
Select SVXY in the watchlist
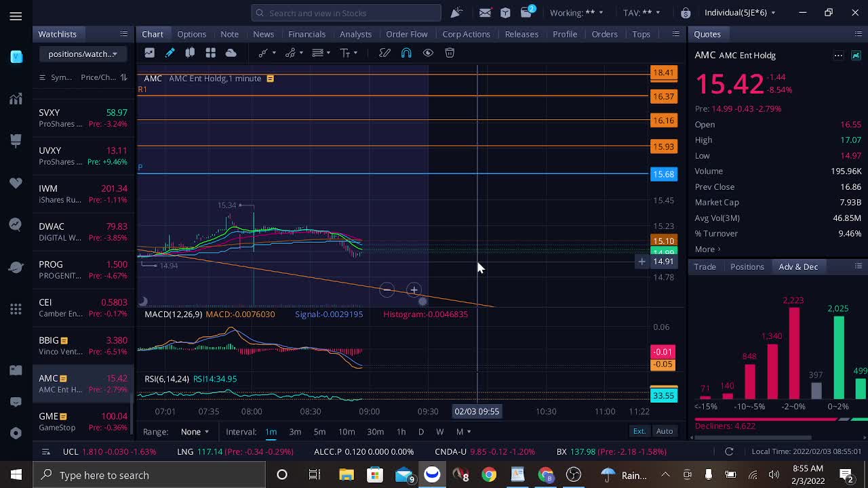83,118
